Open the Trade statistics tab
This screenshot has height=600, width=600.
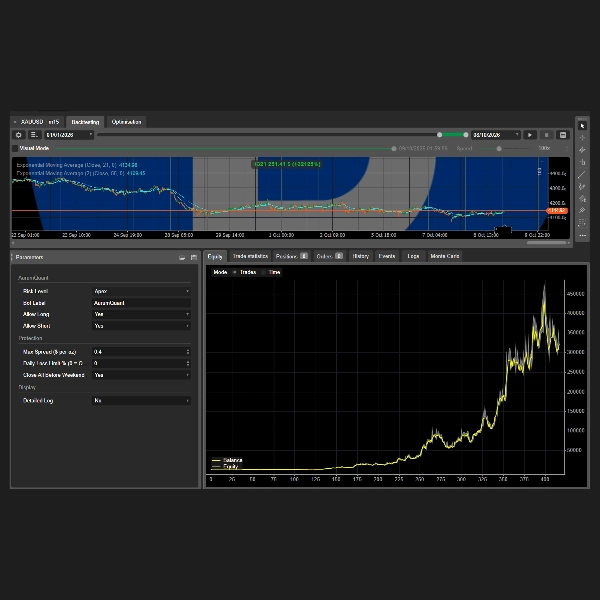250,256
